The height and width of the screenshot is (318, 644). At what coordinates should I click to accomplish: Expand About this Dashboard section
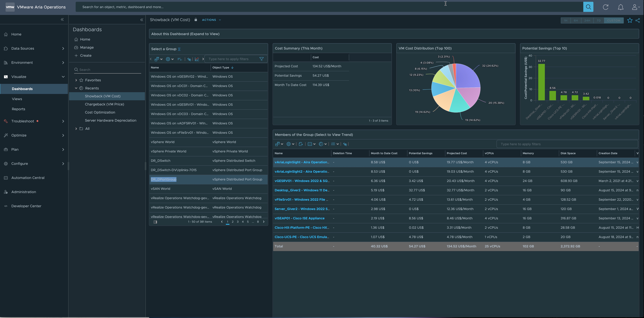(x=394, y=34)
